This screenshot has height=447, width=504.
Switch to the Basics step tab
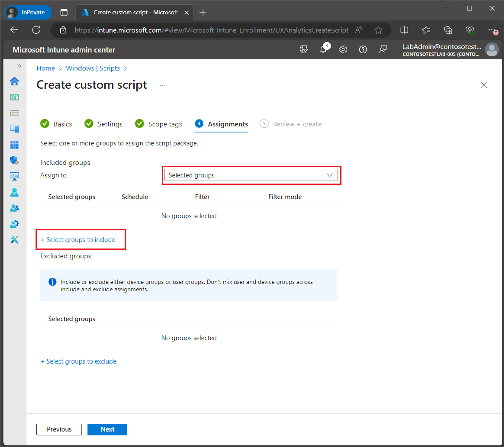(56, 124)
